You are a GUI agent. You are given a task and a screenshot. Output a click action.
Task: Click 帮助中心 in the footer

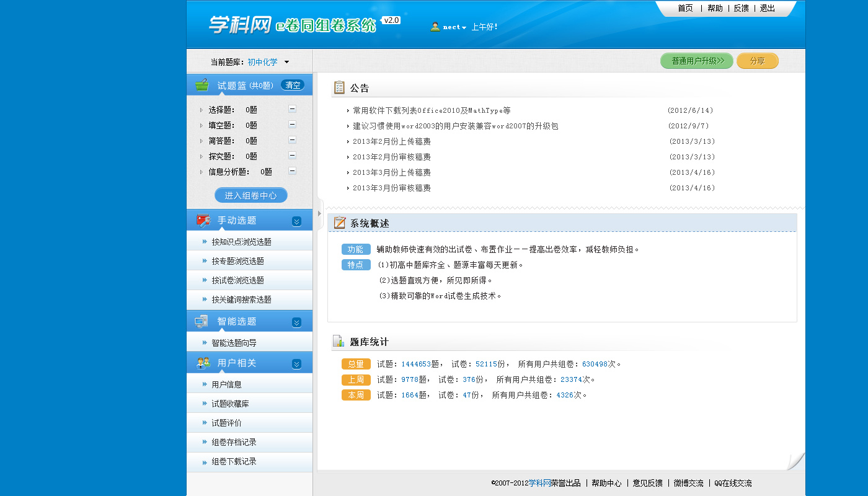click(x=606, y=483)
